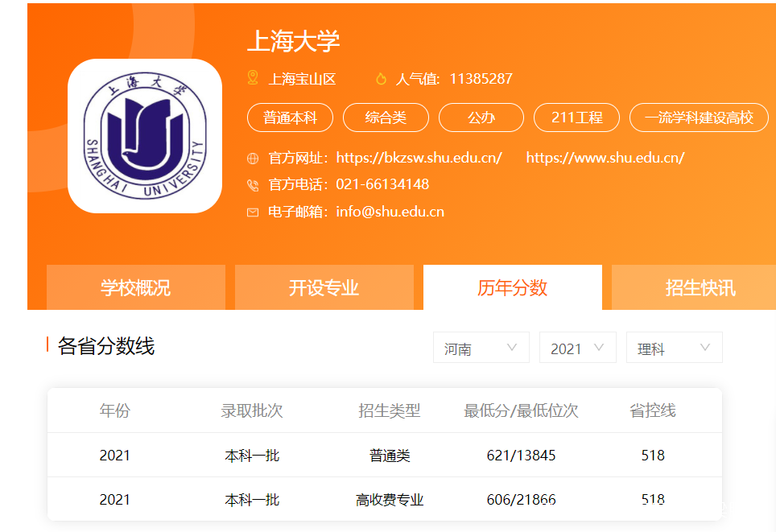Click the 年份 column header
Viewport: 776px width, 532px height.
(114, 410)
